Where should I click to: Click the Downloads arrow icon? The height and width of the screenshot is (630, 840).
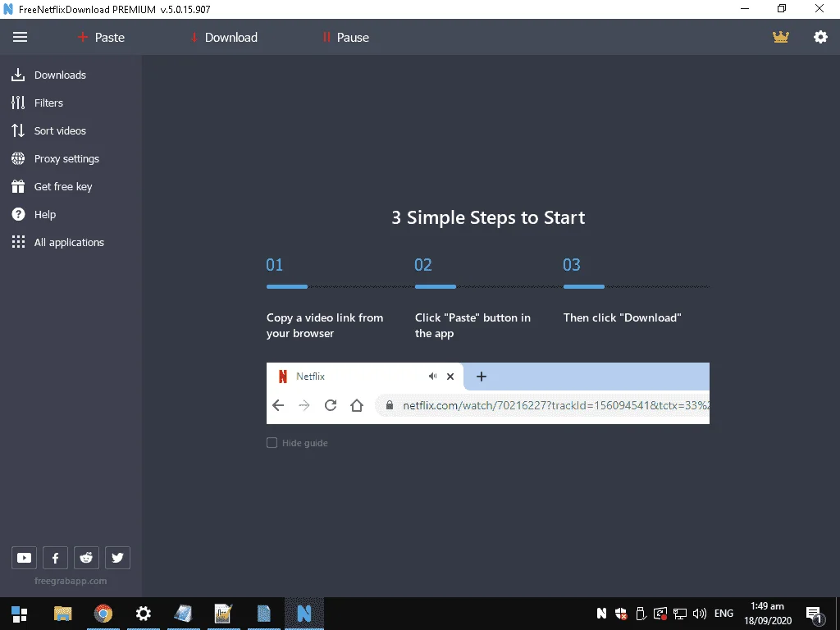point(18,75)
